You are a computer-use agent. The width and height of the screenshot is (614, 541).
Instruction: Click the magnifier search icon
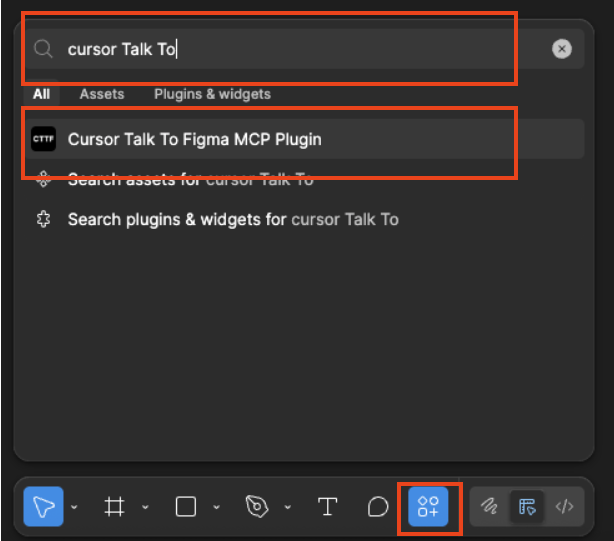coord(43,49)
